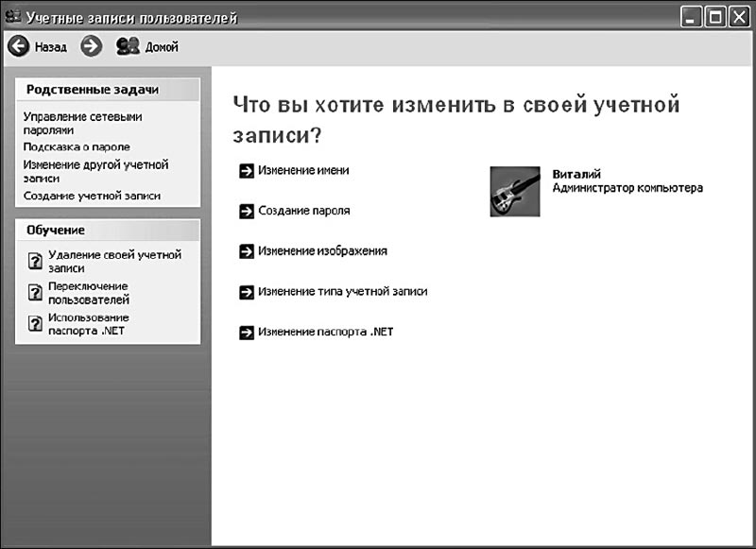Click the 'Назад' label in toolbar

click(x=51, y=46)
